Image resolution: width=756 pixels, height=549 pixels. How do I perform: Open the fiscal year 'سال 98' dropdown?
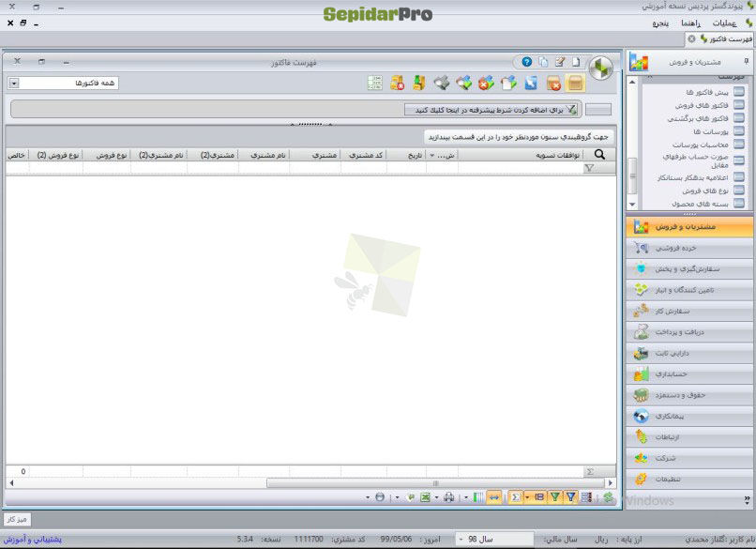493,539
